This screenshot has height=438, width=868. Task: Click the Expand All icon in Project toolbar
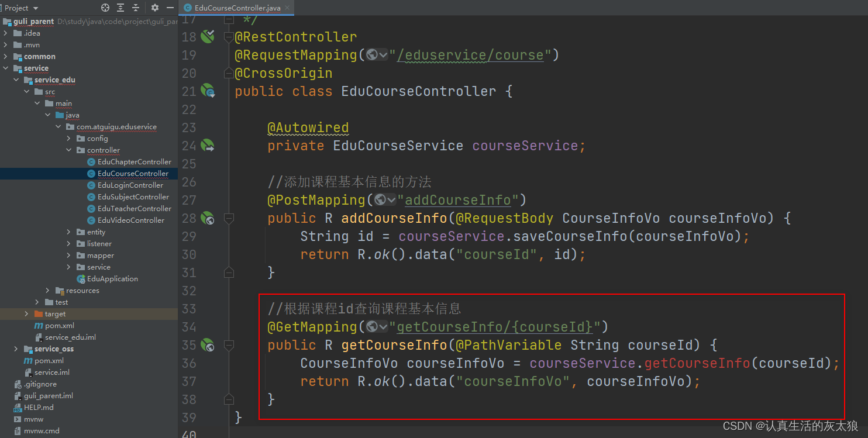pyautogui.click(x=120, y=8)
